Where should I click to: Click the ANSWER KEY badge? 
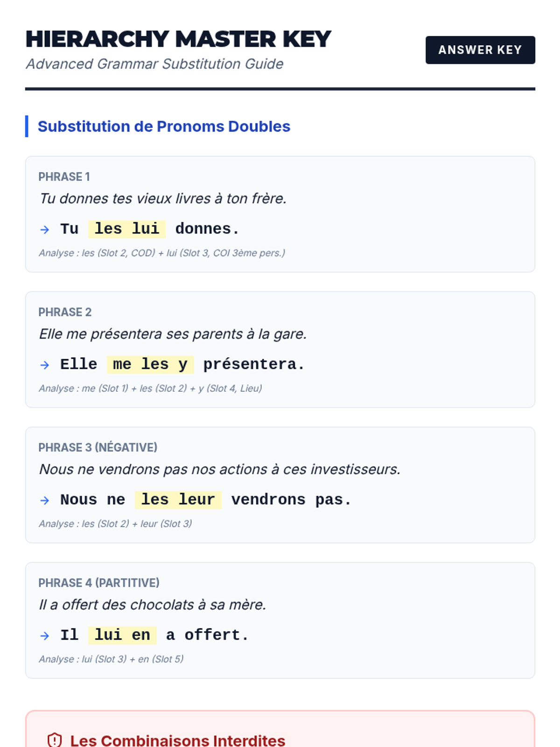click(480, 50)
